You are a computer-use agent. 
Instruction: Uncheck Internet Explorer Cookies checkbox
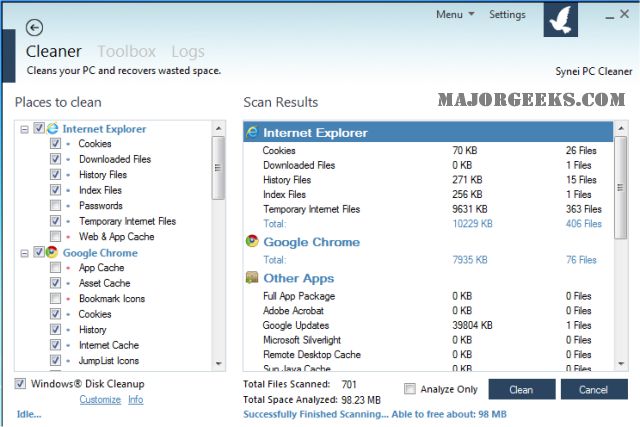click(56, 144)
